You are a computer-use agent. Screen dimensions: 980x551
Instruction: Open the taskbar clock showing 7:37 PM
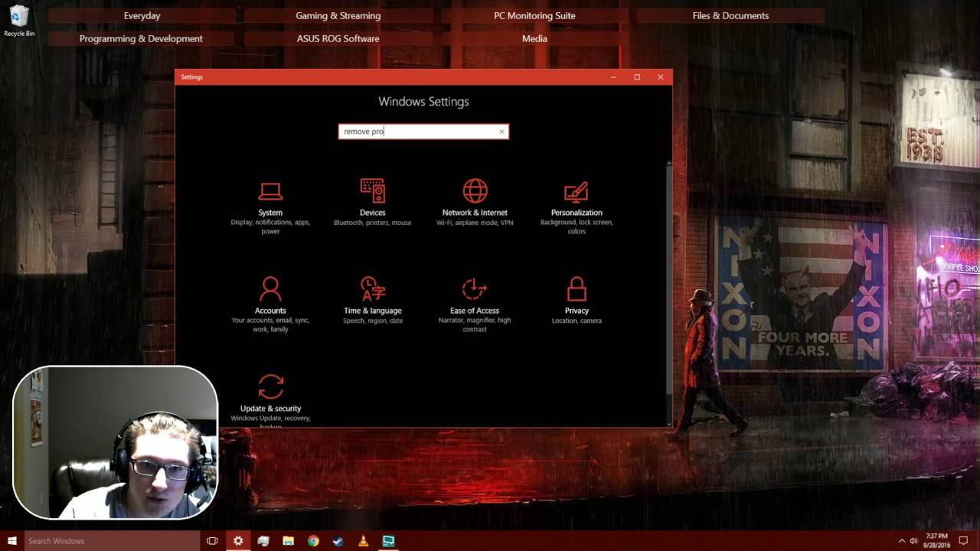click(x=936, y=541)
